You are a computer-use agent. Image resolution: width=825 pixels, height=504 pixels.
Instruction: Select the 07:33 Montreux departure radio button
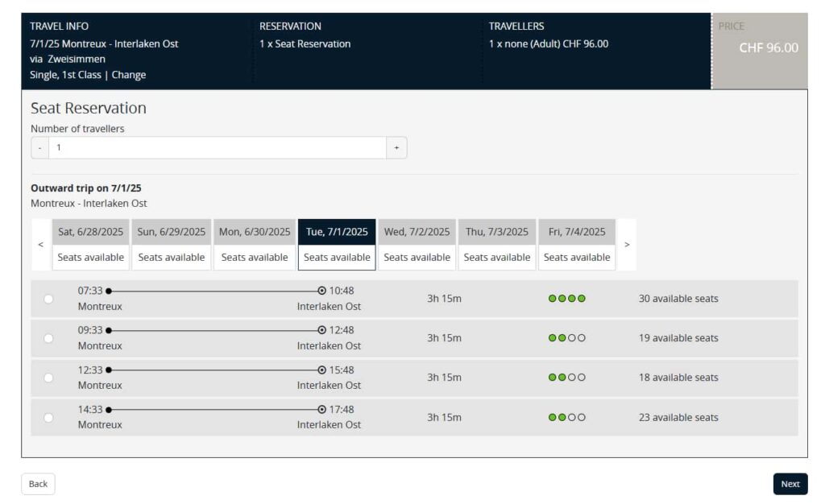[x=48, y=299]
